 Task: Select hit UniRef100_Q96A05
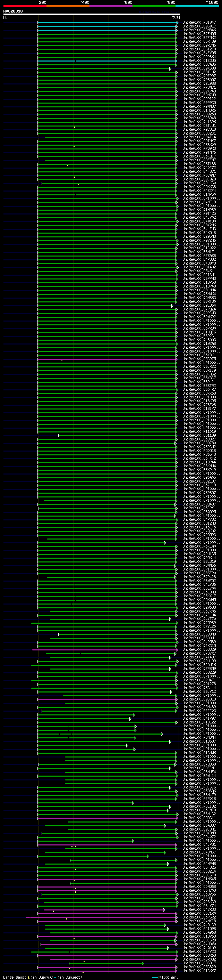(x=199, y=477)
